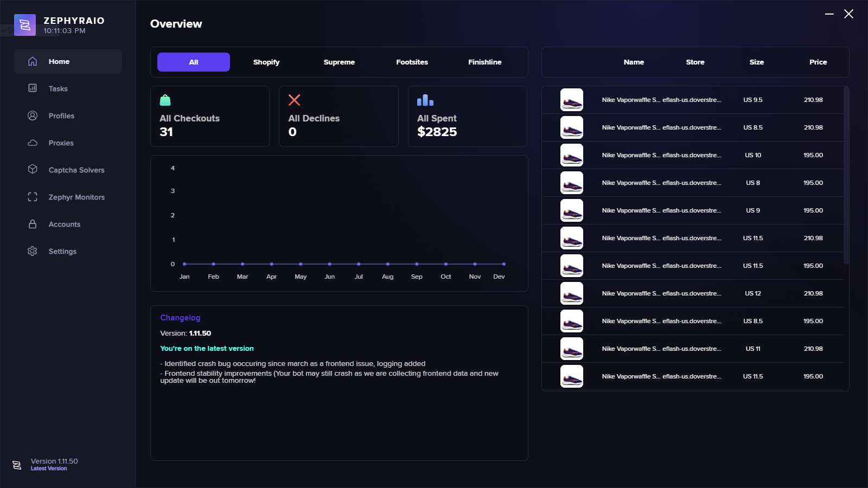Screen dimensions: 868x488
Task: Click shoe thumbnail in US 12 row
Action: coord(572,293)
